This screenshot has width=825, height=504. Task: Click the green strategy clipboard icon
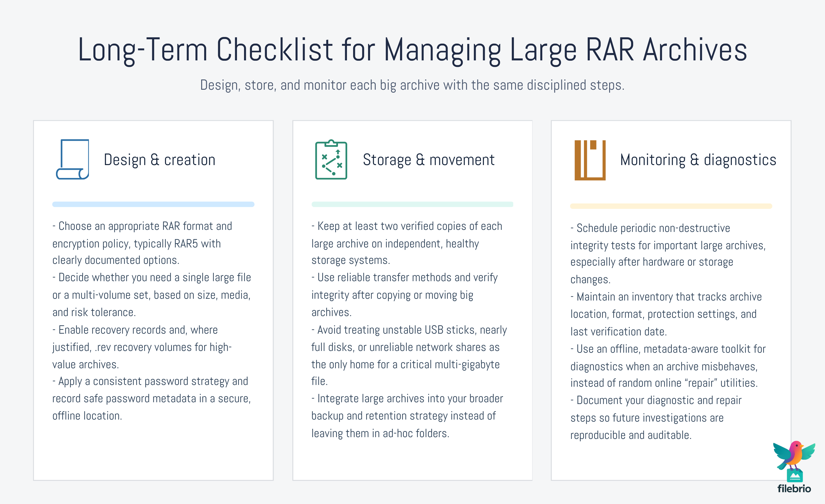331,161
